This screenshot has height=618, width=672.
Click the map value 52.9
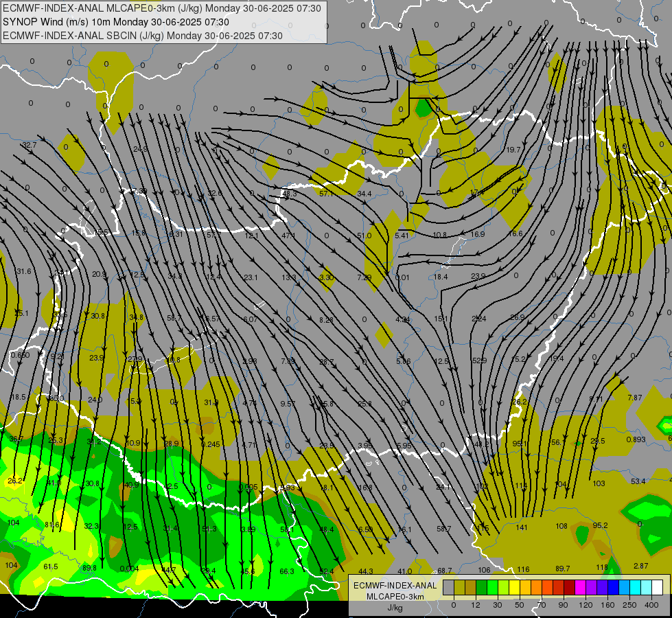(x=479, y=360)
